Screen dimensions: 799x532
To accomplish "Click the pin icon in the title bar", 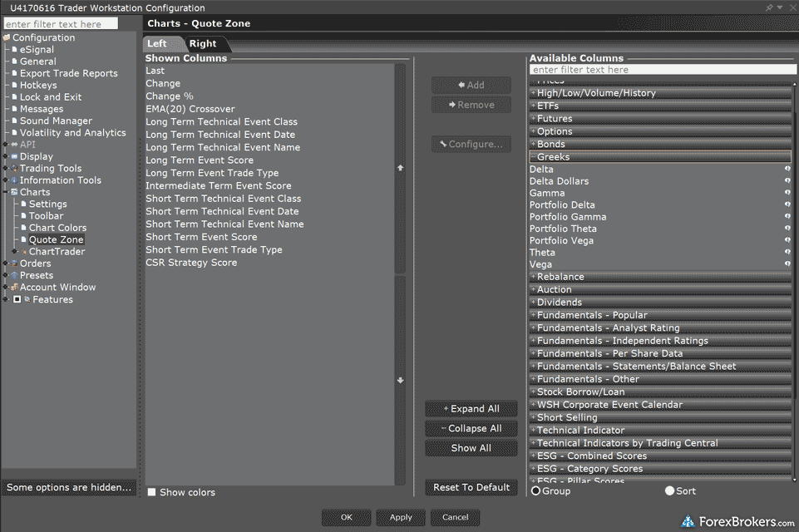I will 769,7.
